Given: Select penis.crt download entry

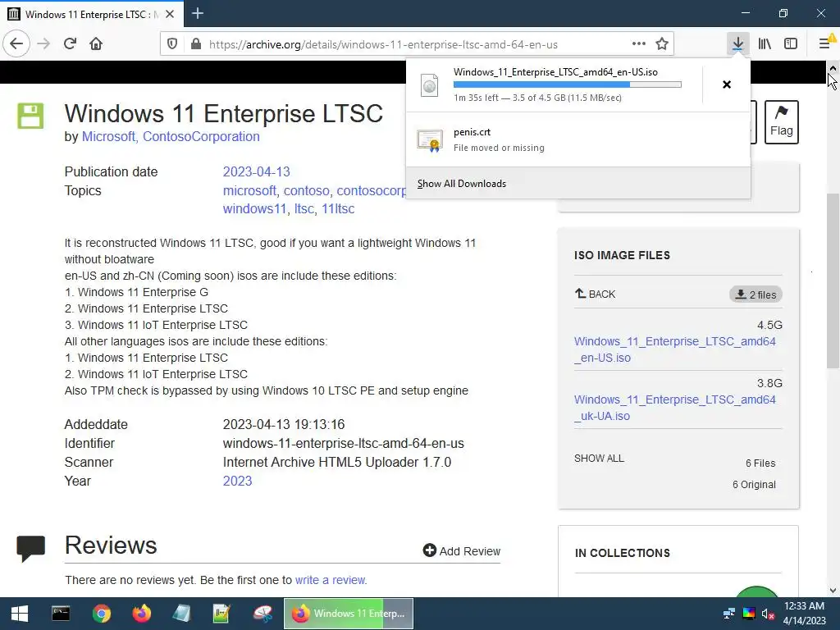Looking at the screenshot, I should (x=578, y=139).
